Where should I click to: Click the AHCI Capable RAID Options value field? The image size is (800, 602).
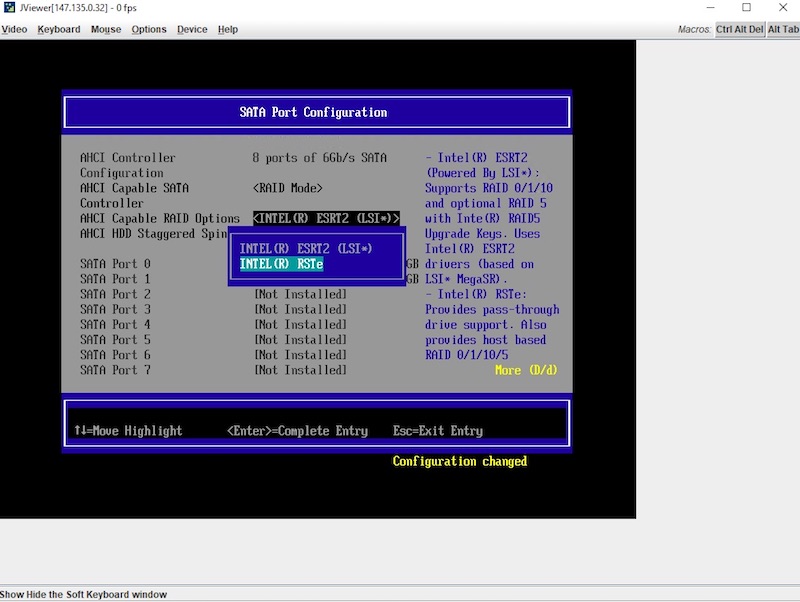326,218
